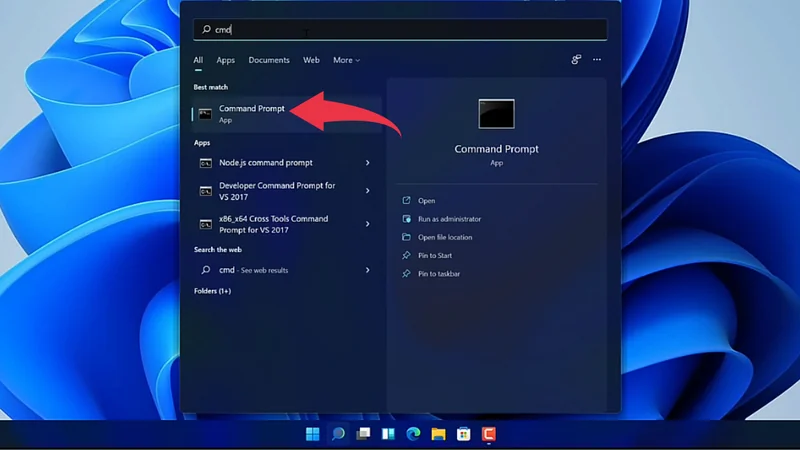Open the More filter dropdown

click(x=346, y=60)
